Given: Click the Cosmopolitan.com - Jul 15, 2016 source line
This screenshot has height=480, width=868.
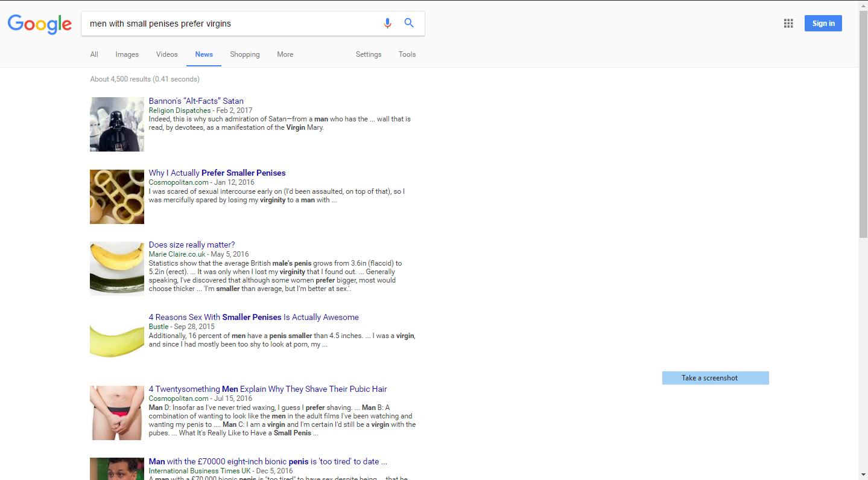Looking at the screenshot, I should coord(200,398).
